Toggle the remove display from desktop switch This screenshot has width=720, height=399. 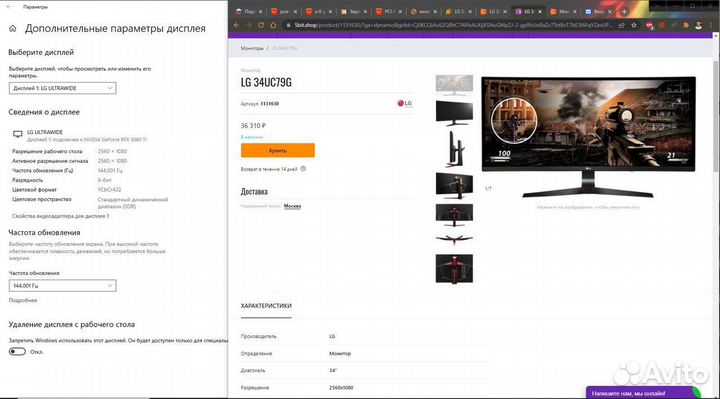pyautogui.click(x=17, y=352)
